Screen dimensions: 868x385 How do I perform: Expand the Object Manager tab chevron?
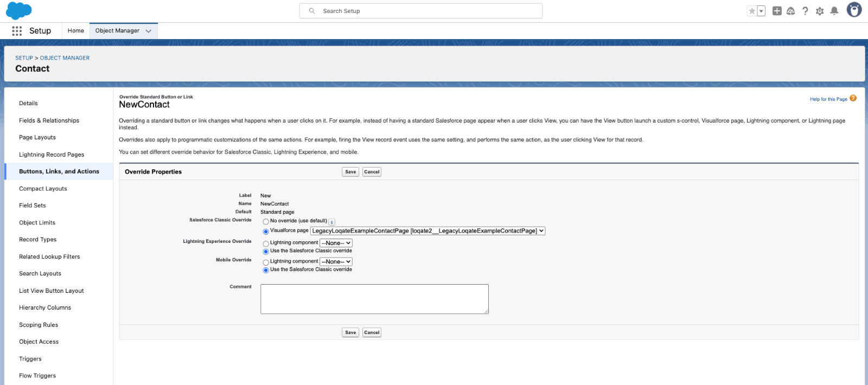(x=149, y=31)
